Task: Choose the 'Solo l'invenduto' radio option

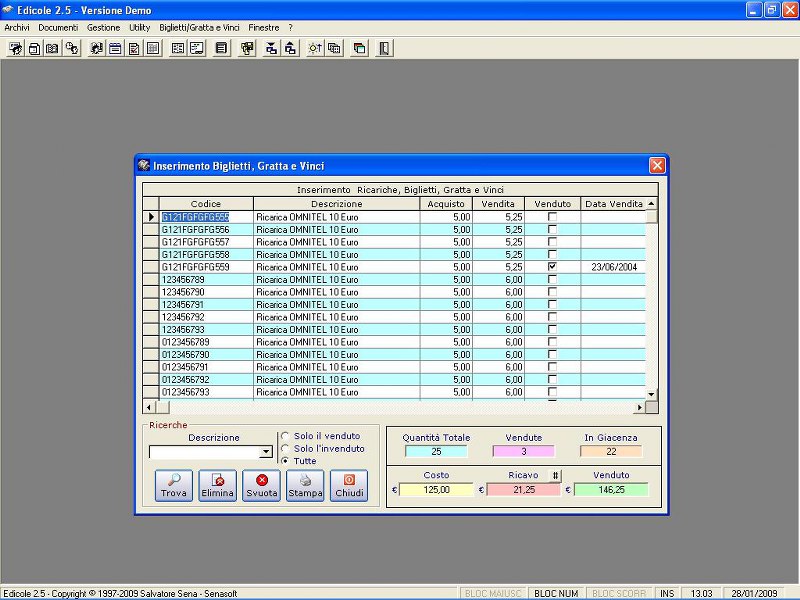Action: pos(286,449)
